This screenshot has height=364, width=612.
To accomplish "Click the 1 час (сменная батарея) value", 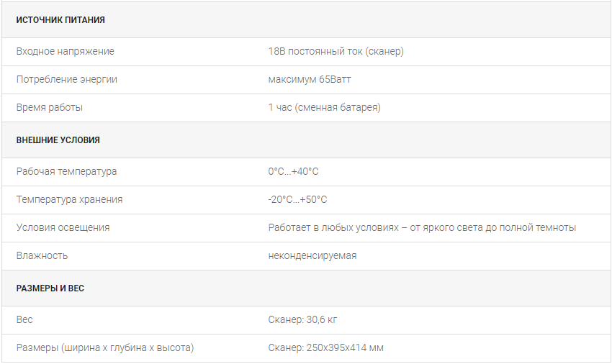I will pyautogui.click(x=324, y=108).
